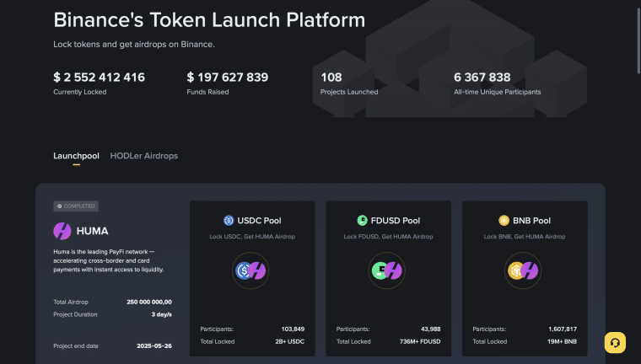Click the HUMA project name

tap(93, 231)
